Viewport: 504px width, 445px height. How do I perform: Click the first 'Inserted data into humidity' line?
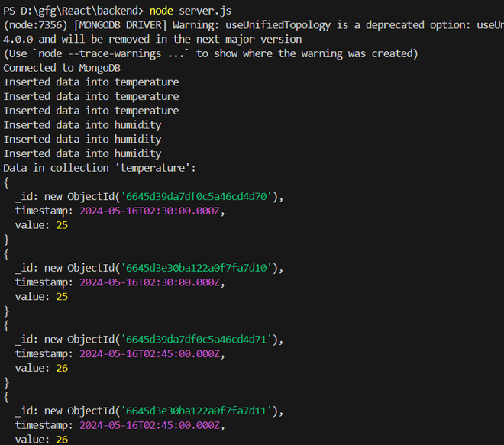(x=82, y=125)
